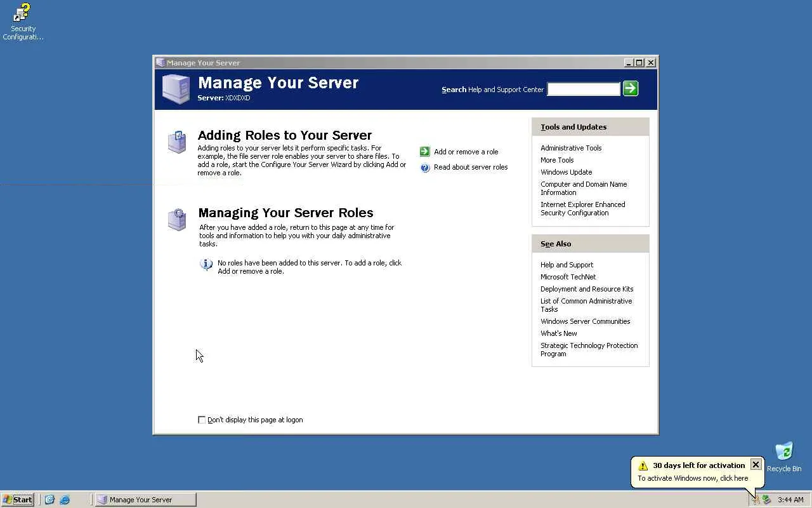Screen dimensions: 812x508
Task: Click the 'Tools and Updates' panel heading
Action: pos(573,127)
